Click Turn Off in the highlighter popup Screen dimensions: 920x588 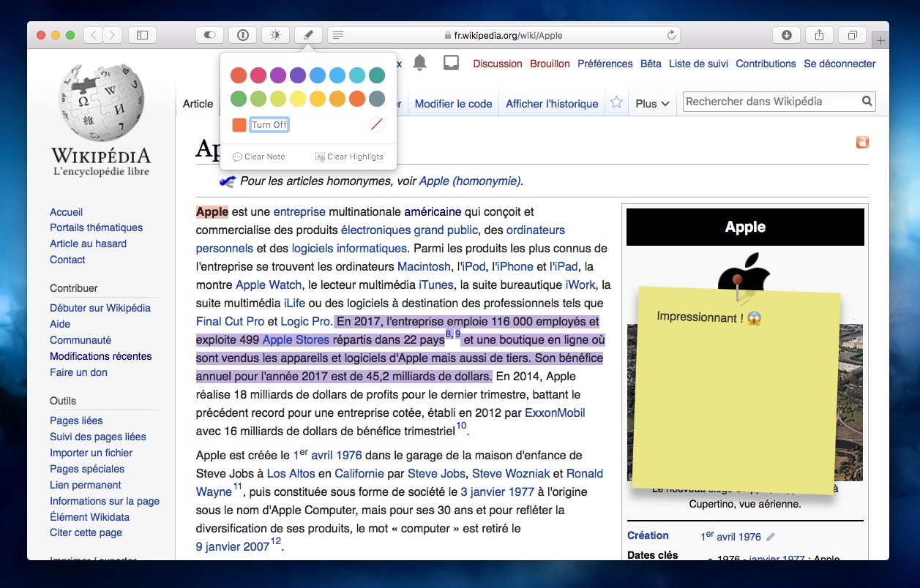click(269, 125)
